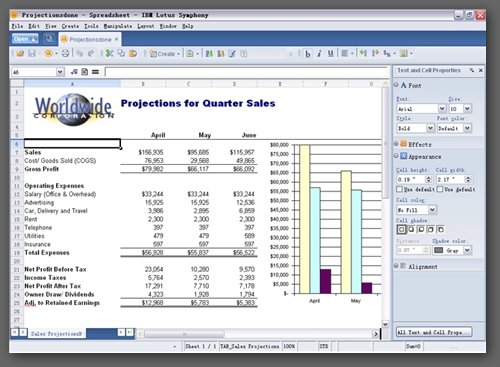Click the insert column icon with the green arrow

coord(363,53)
